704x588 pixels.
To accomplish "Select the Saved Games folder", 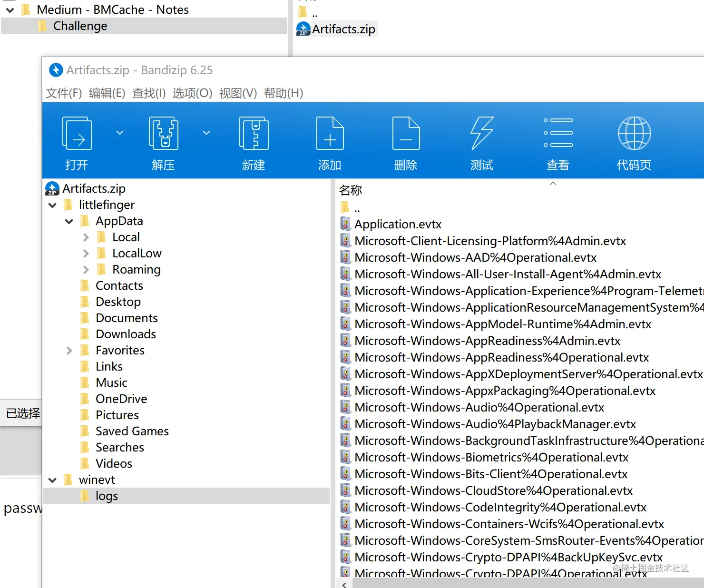I will pyautogui.click(x=132, y=431).
